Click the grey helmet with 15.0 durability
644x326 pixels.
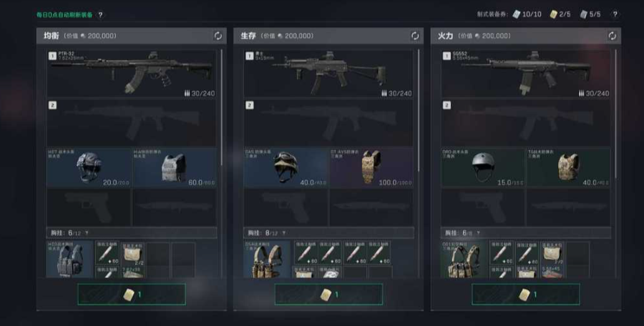pyautogui.click(x=484, y=167)
